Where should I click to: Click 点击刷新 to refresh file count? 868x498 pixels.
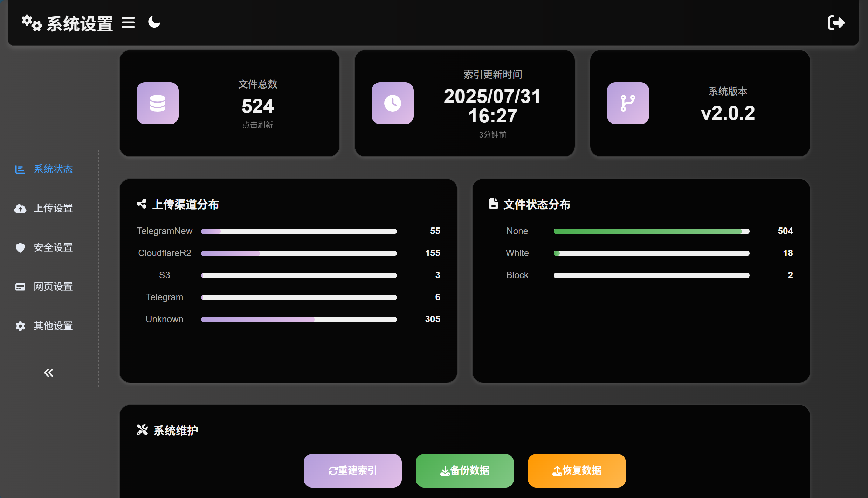click(x=257, y=125)
